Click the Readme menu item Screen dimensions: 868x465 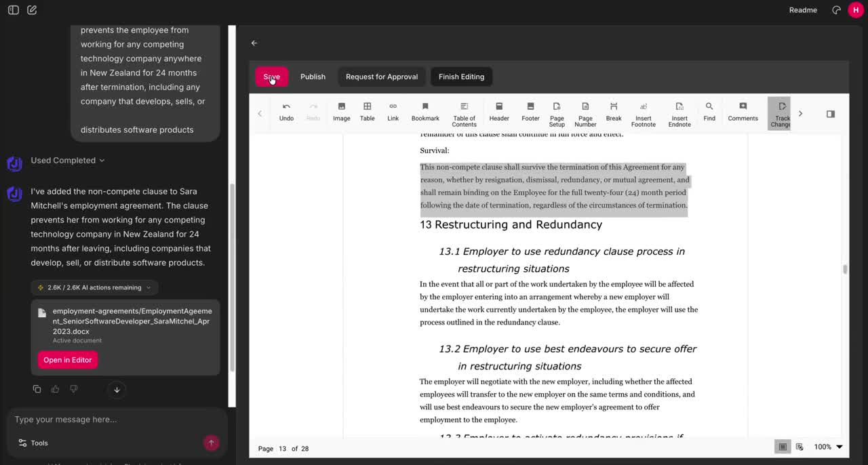click(803, 9)
